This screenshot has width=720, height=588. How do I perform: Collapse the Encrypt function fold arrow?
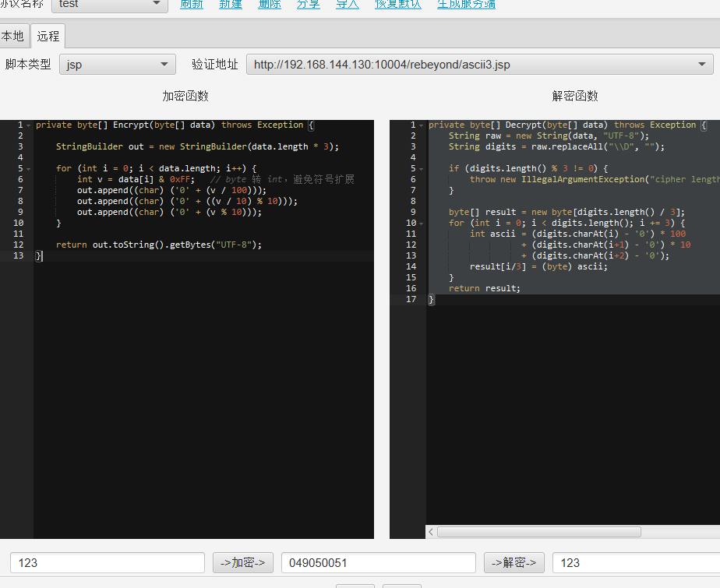tap(29, 125)
